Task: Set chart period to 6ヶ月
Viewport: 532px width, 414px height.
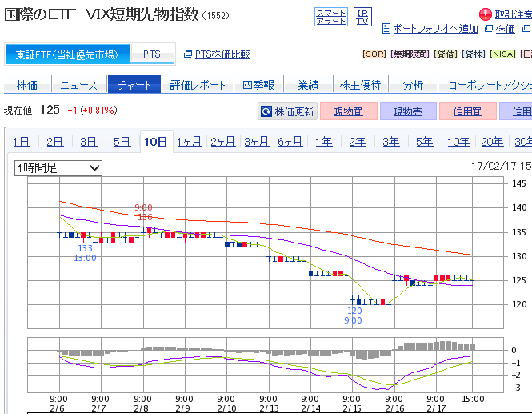Action: [290, 142]
